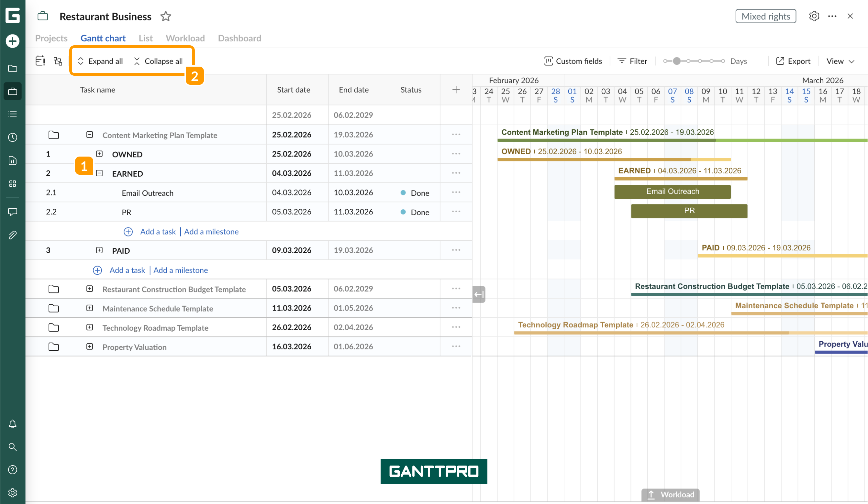
Task: Click Add a milestone under PAID group
Action: point(181,270)
